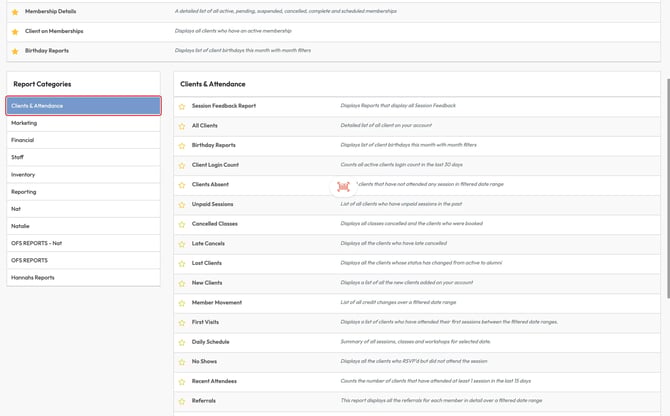Select the Inventory report category
The width and height of the screenshot is (670, 416).
coord(23,174)
